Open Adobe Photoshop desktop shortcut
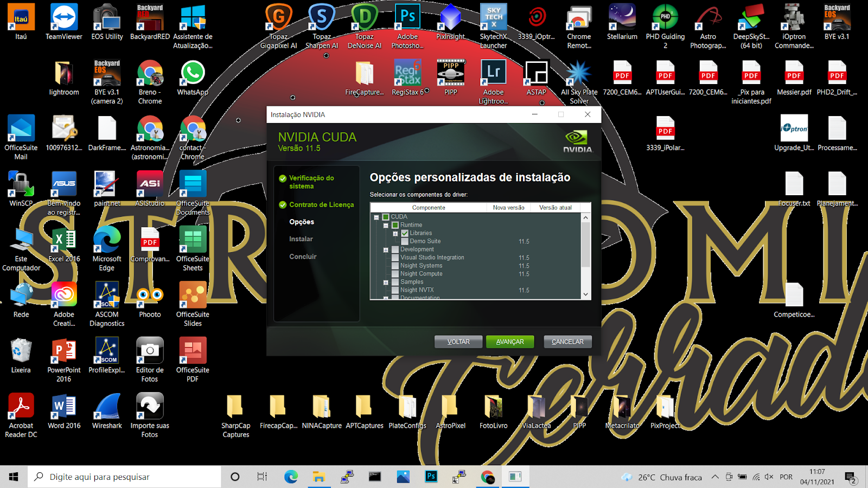Image resolution: width=868 pixels, height=488 pixels. (407, 26)
